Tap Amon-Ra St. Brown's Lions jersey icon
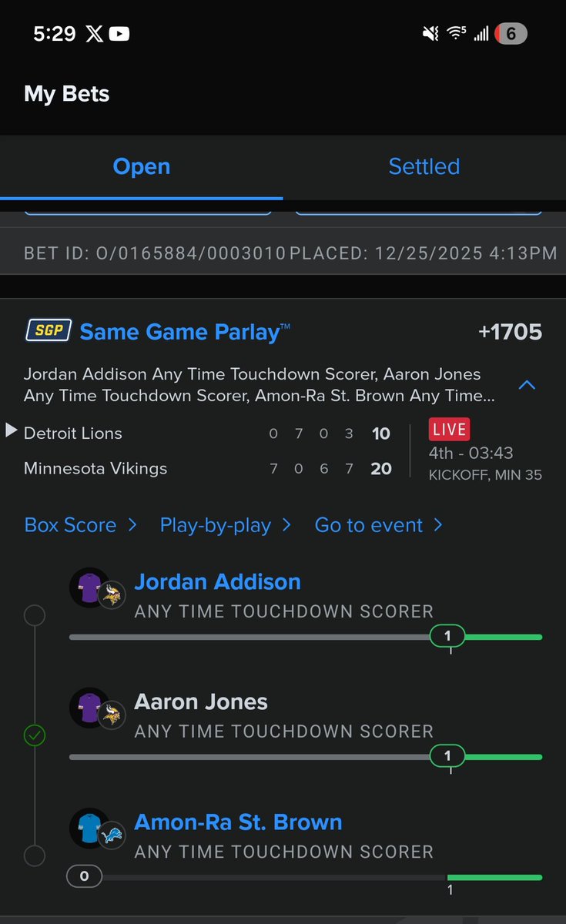Screen dimensions: 566x924 pyautogui.click(x=88, y=827)
